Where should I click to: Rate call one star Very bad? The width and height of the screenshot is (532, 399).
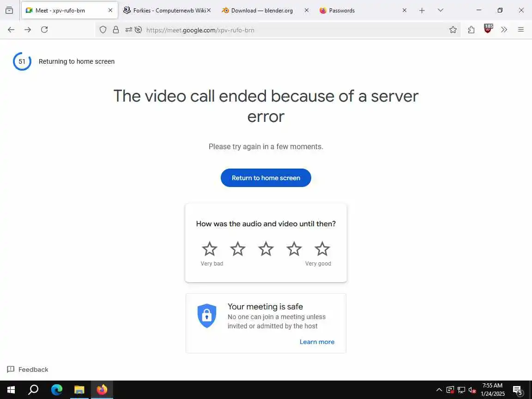(210, 249)
